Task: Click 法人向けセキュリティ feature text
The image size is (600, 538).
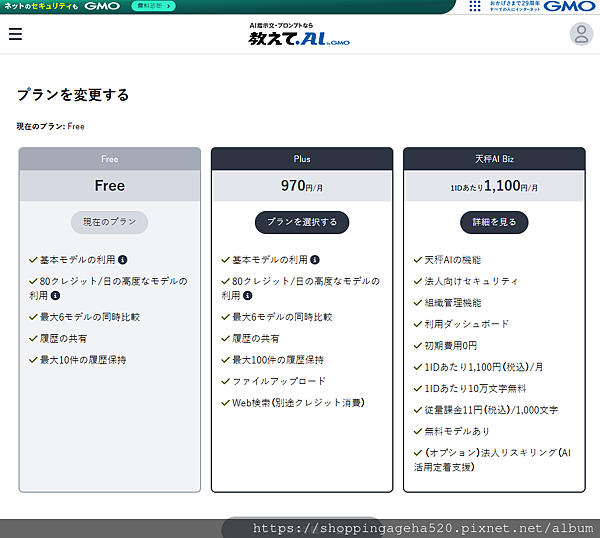Action: pos(471,282)
